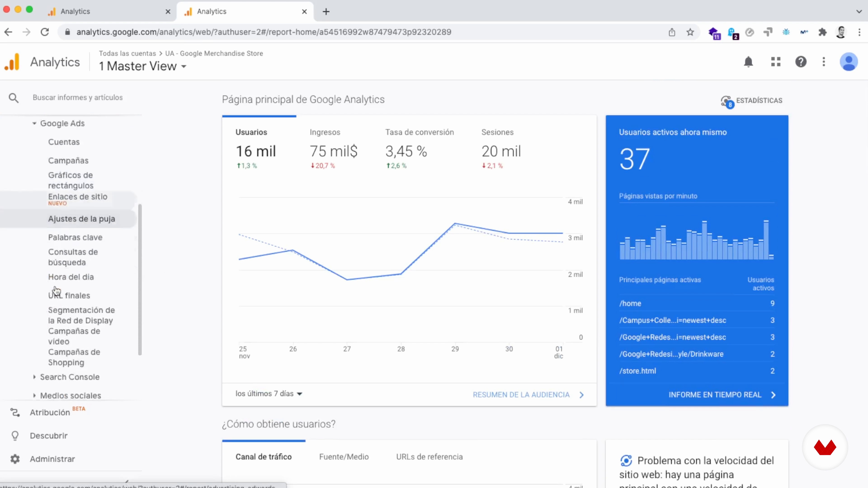Select the Canal de tráfico tab
This screenshot has width=868, height=488.
264,457
